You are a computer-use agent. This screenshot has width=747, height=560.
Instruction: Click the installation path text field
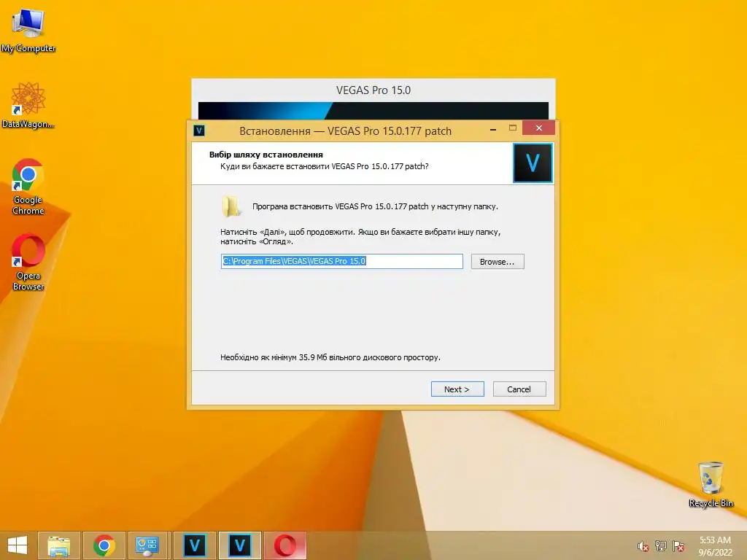[341, 261]
